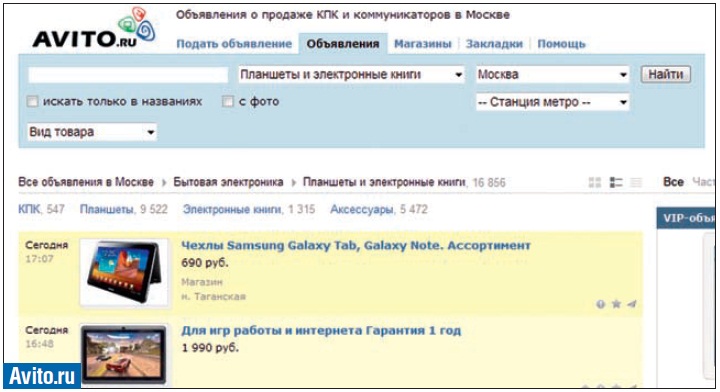Open 'Подать объявление' link

(234, 44)
